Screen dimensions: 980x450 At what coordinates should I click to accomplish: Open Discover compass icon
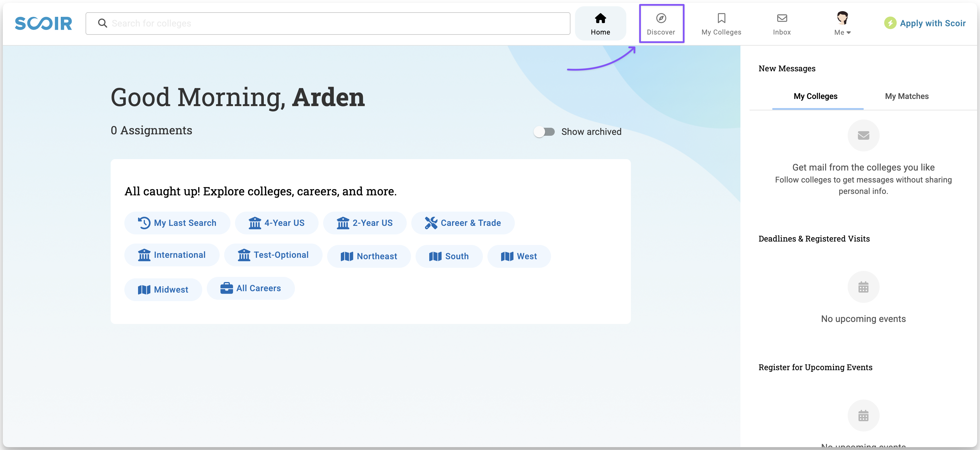pos(661,18)
